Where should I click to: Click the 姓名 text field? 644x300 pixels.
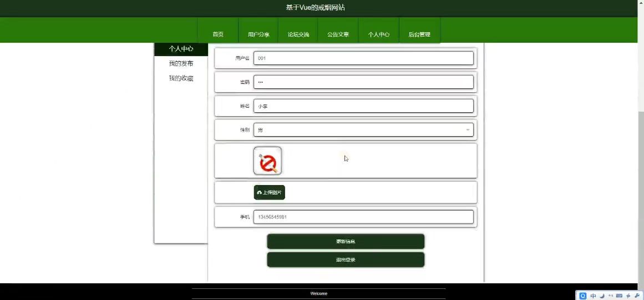click(x=363, y=106)
